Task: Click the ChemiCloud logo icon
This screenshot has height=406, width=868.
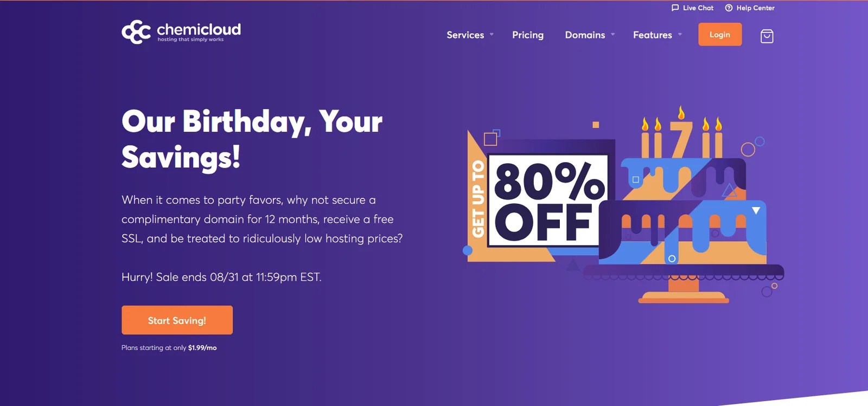Action: (x=136, y=32)
